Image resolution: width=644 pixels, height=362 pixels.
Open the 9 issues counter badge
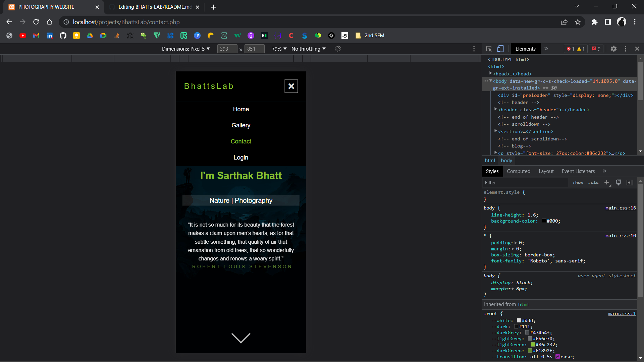(596, 49)
